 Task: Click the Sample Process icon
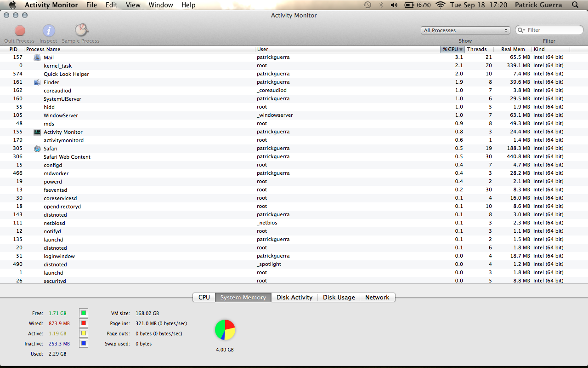click(81, 30)
